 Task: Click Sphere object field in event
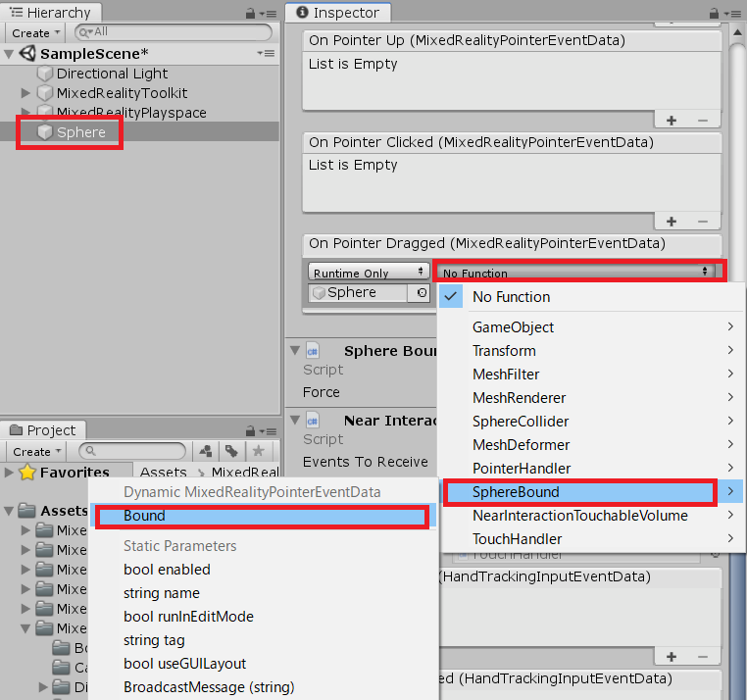click(x=358, y=292)
